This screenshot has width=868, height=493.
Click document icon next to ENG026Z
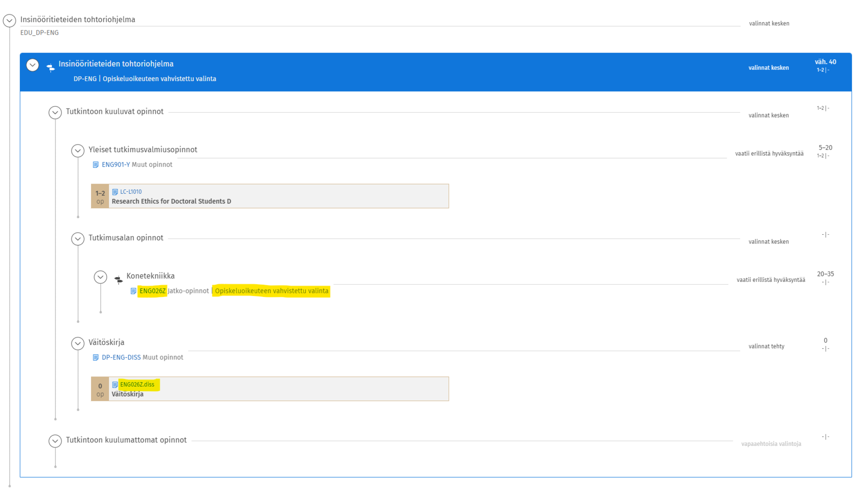(x=133, y=291)
